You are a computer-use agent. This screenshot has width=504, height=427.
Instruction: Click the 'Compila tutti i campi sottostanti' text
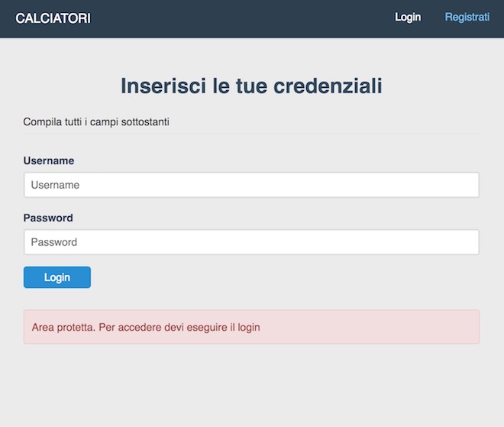pos(96,121)
